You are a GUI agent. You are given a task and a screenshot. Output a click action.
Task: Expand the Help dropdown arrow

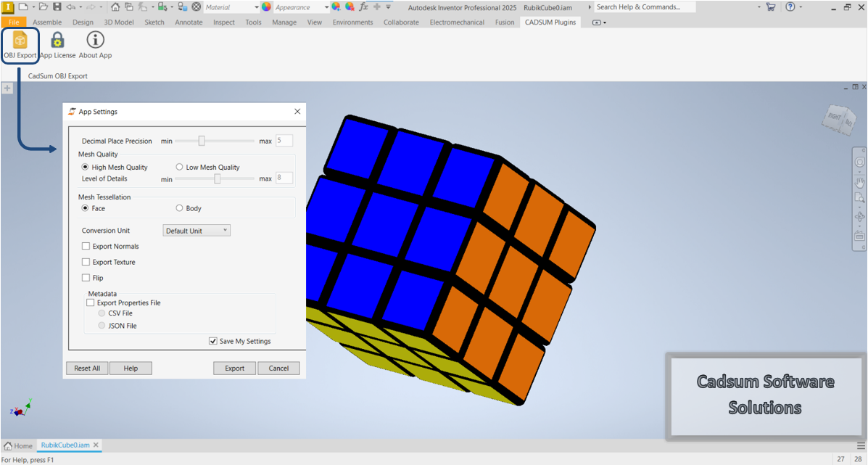click(801, 7)
